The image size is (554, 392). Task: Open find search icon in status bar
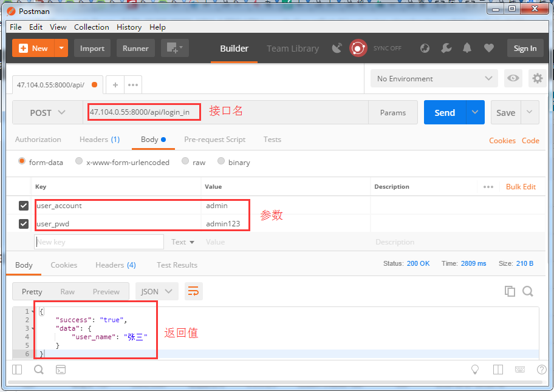(38, 370)
